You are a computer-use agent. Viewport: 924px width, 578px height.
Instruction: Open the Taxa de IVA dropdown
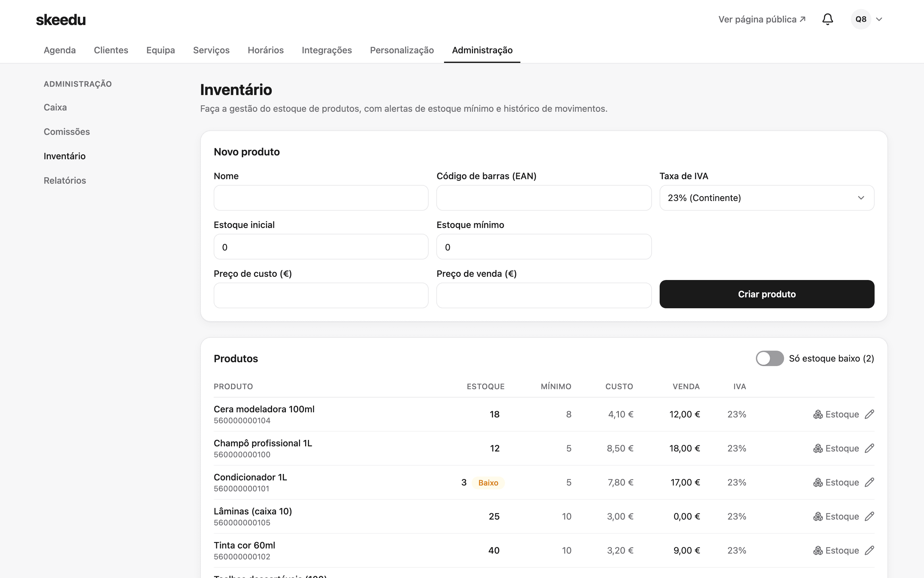click(x=767, y=198)
